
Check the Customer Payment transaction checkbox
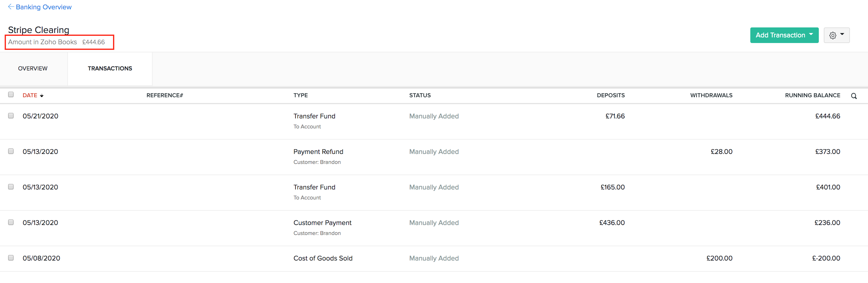pos(11,222)
